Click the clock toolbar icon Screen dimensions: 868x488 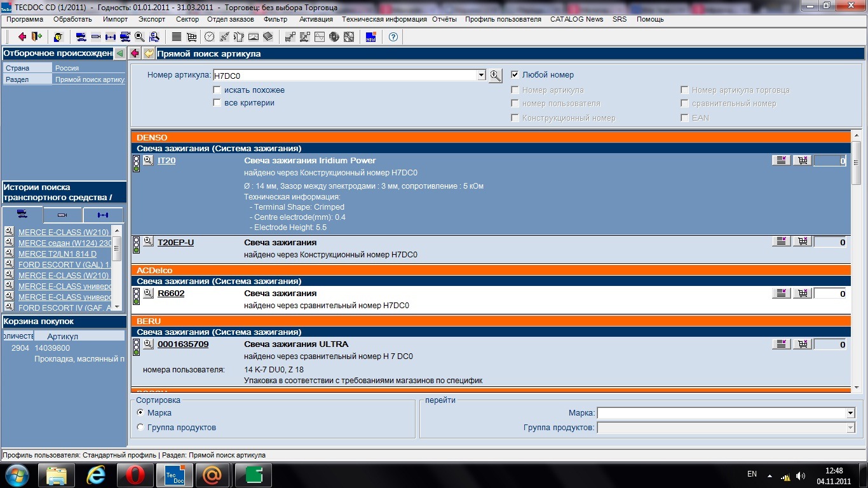[210, 36]
